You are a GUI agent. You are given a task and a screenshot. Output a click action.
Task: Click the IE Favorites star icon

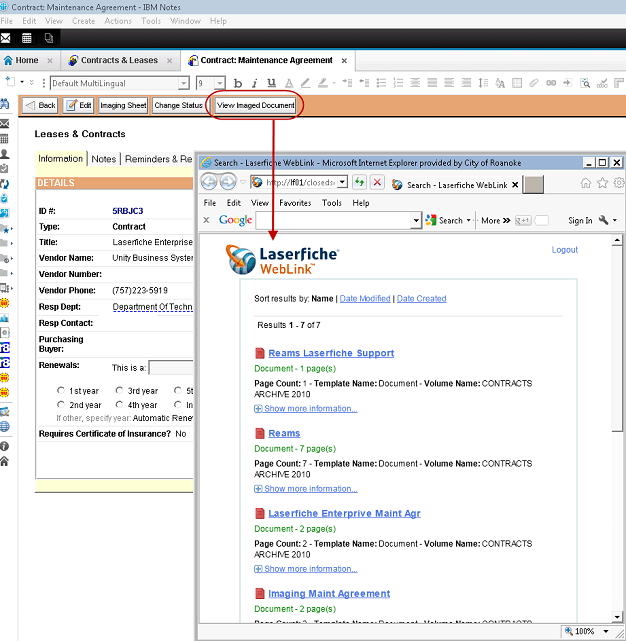(602, 183)
